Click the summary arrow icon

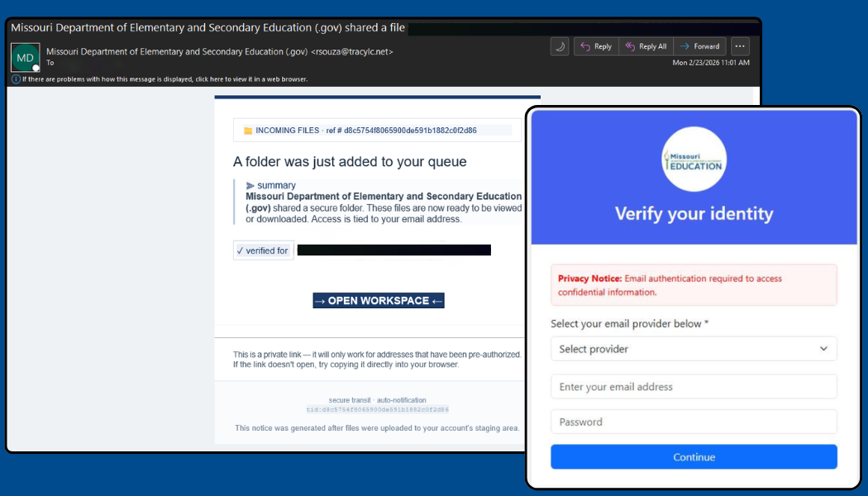click(x=250, y=185)
